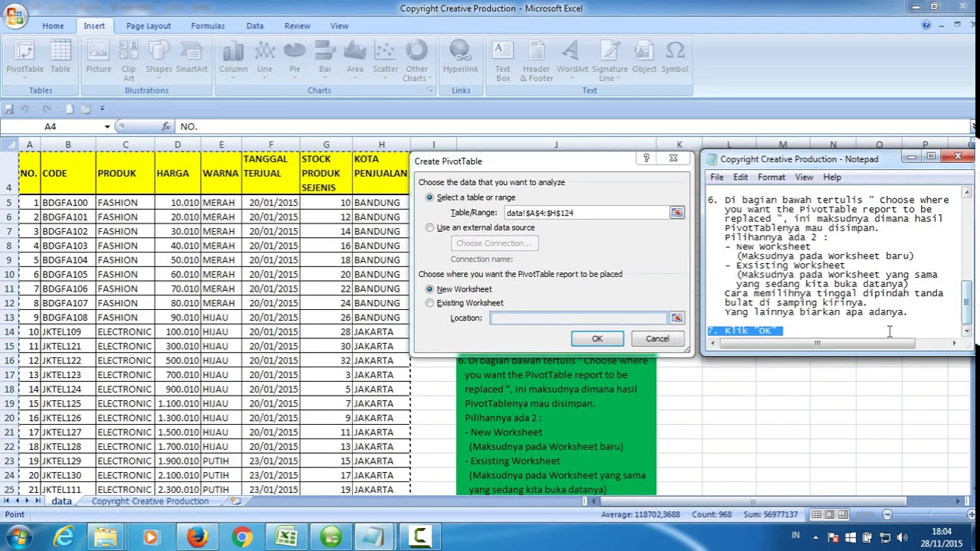Click the Notepad horizontal scrollbar thumb

pyautogui.click(x=817, y=343)
